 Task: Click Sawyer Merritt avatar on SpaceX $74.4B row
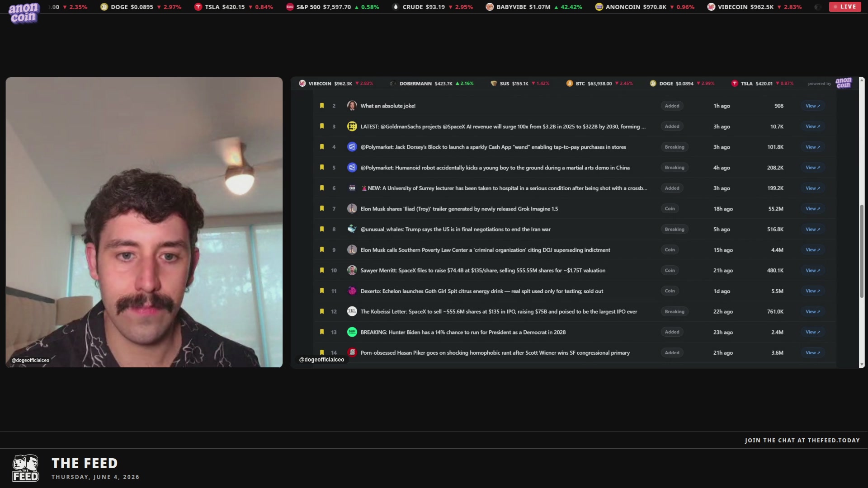352,270
